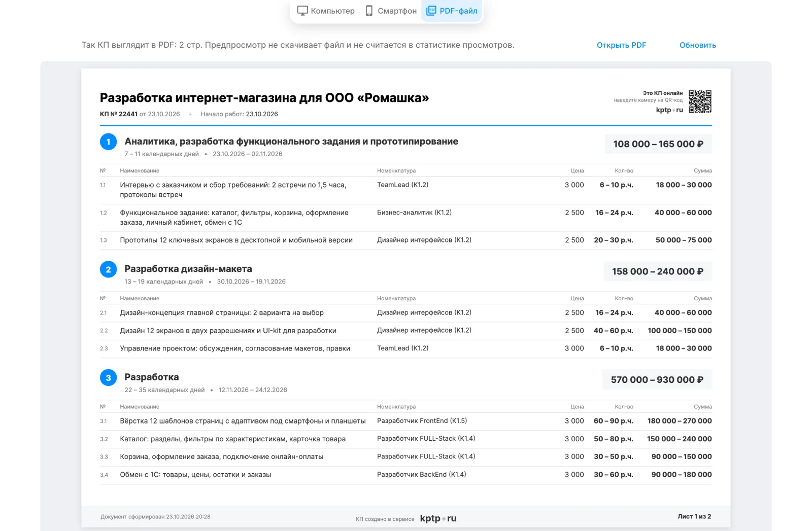Click the sum 100 000 – 150 000
812x531 pixels.
click(x=680, y=331)
